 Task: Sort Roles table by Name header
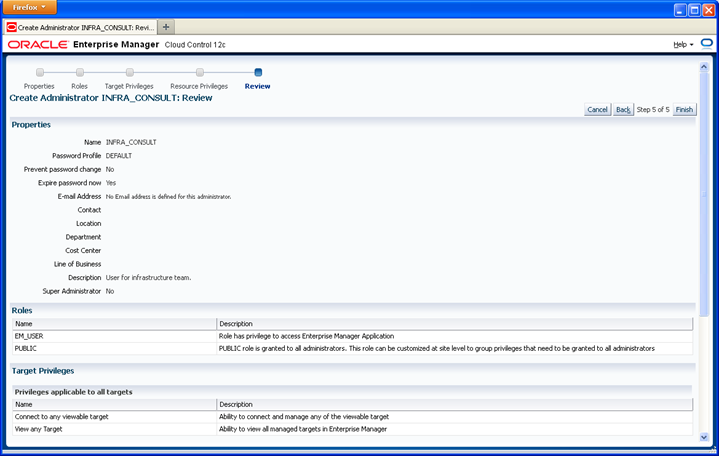point(114,324)
